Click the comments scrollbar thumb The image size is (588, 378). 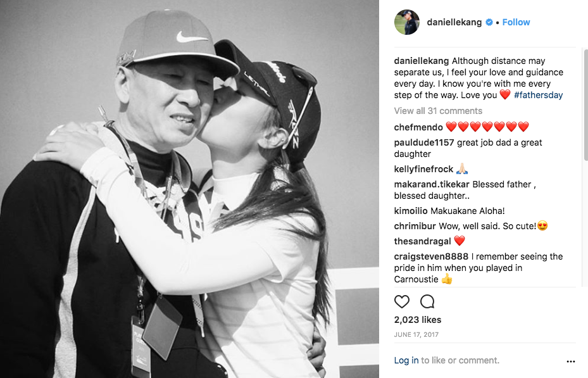click(x=585, y=105)
